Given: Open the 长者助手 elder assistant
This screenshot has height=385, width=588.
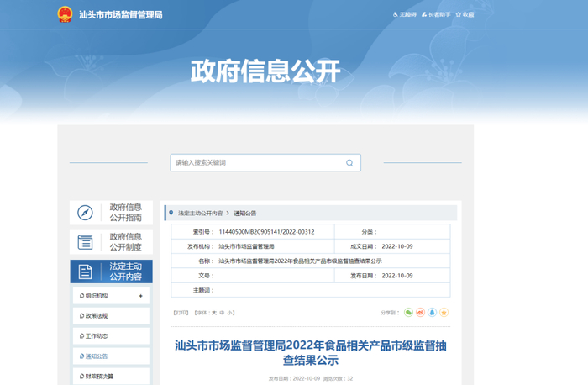Looking at the screenshot, I should [436, 14].
